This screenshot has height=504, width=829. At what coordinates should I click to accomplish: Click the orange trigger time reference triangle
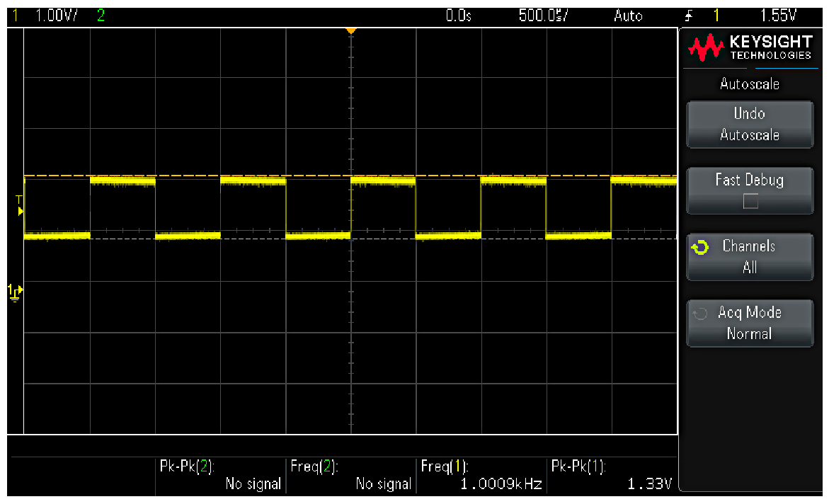[x=350, y=31]
